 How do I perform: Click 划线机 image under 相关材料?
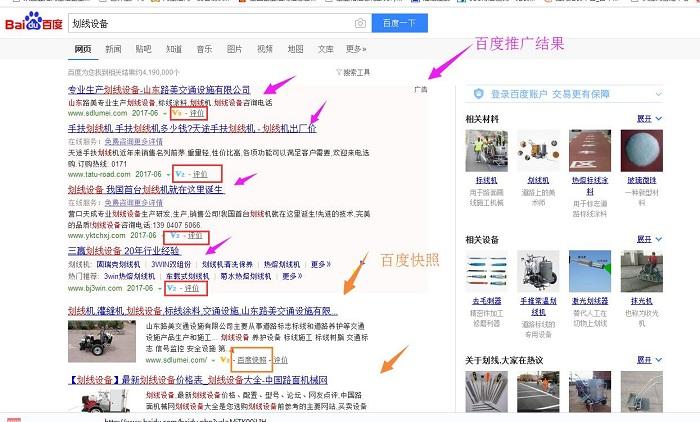(538, 151)
